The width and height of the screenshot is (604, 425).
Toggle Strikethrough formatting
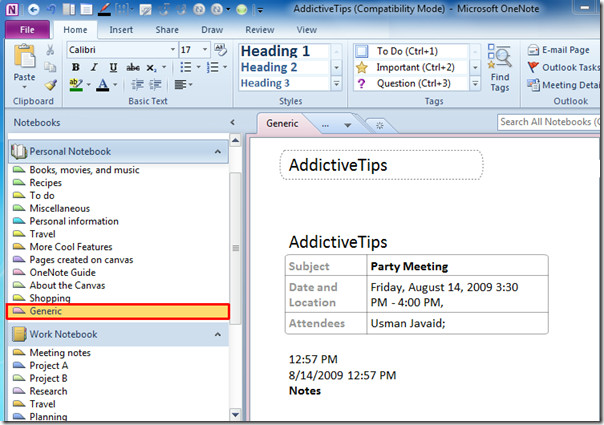[x=133, y=67]
